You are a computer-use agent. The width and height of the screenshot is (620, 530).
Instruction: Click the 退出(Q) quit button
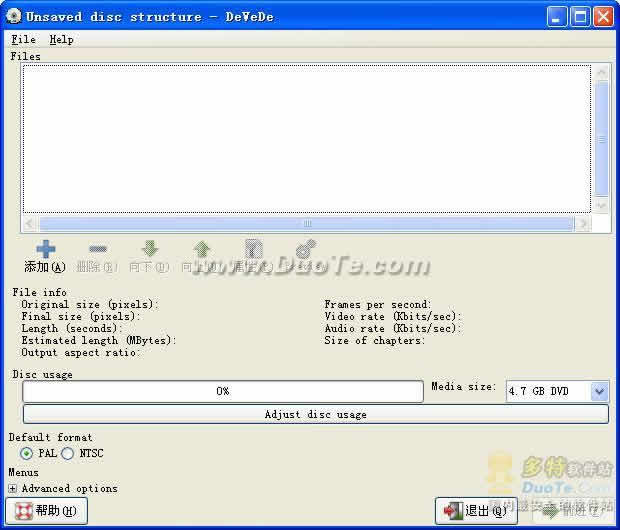click(476, 511)
